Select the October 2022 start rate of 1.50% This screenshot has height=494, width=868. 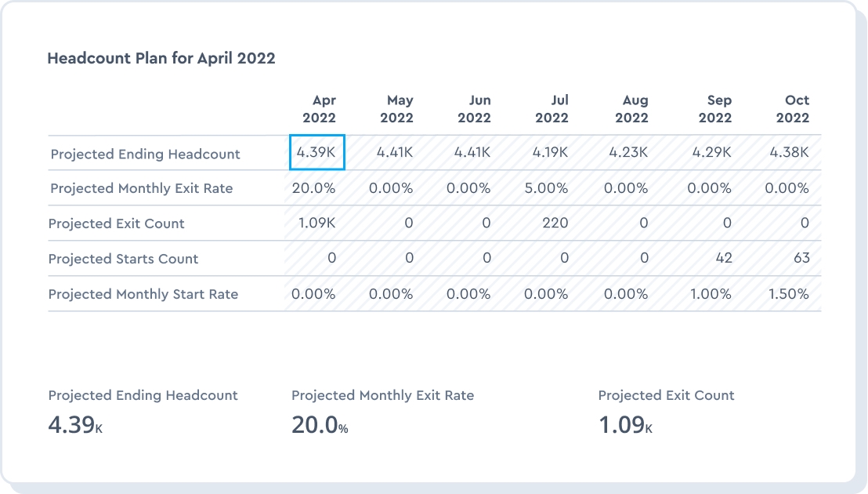(x=787, y=294)
